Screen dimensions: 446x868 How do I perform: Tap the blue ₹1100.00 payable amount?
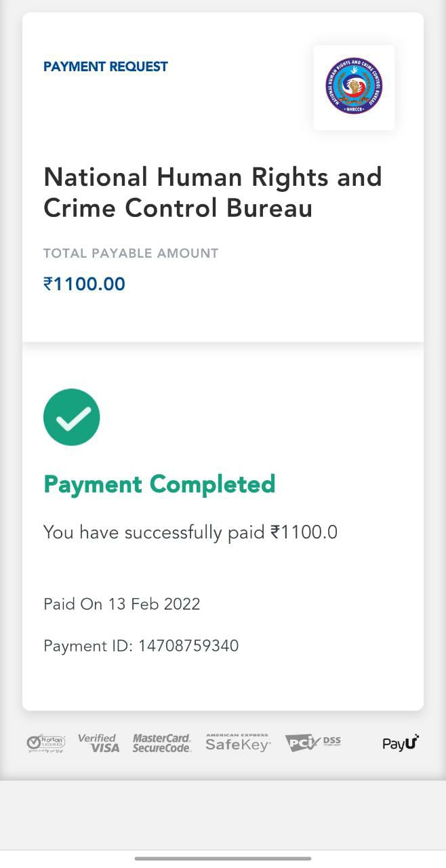click(85, 283)
